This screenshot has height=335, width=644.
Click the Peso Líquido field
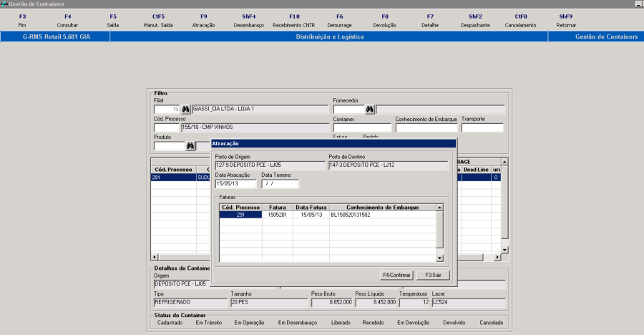point(376,303)
